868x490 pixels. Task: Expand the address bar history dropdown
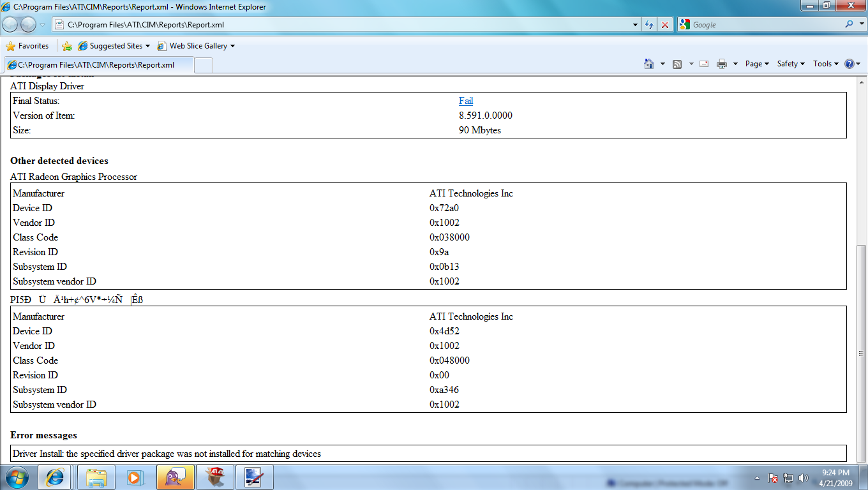635,25
